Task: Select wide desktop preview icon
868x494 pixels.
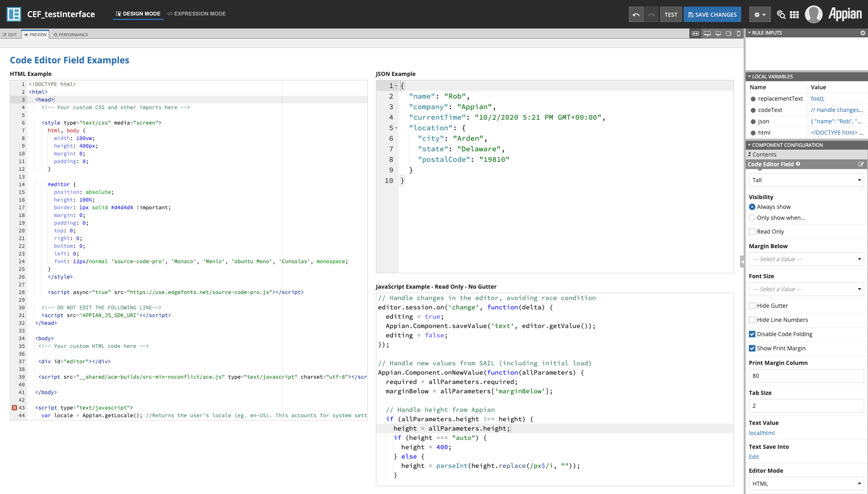Action: pyautogui.click(x=707, y=34)
